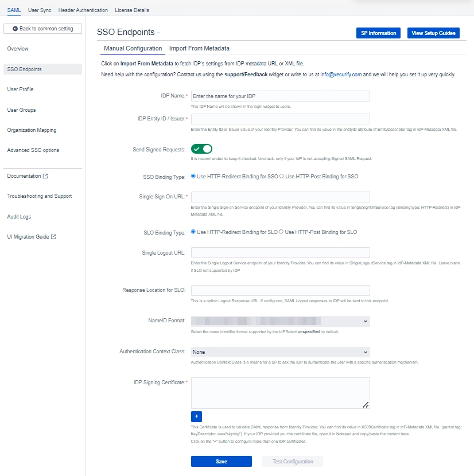This screenshot has width=474, height=476.
Task: Open the License Details tab
Action: 132,10
